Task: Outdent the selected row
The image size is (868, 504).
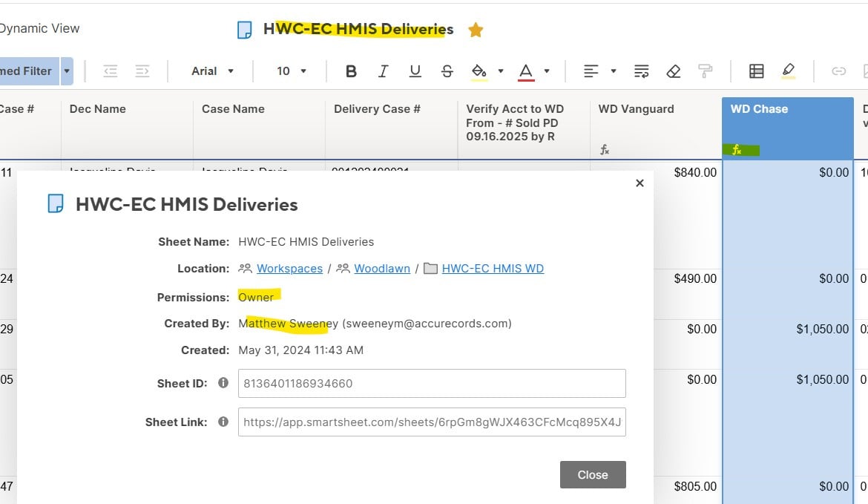Action: (x=110, y=71)
